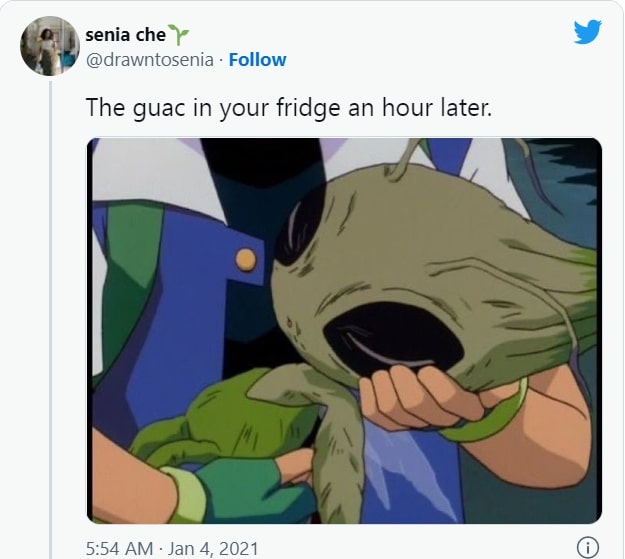The image size is (625, 559).
Task: Click the tweet text about guac
Action: point(289,108)
